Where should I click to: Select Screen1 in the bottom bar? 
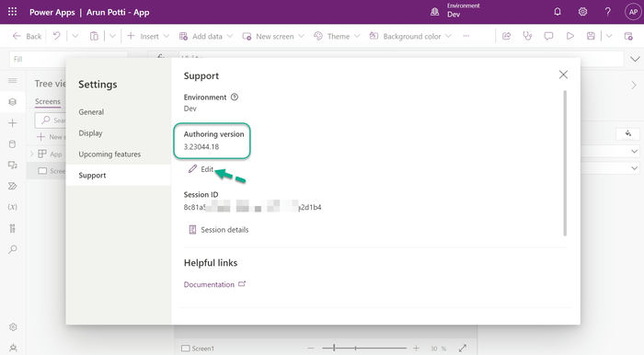[x=198, y=349]
